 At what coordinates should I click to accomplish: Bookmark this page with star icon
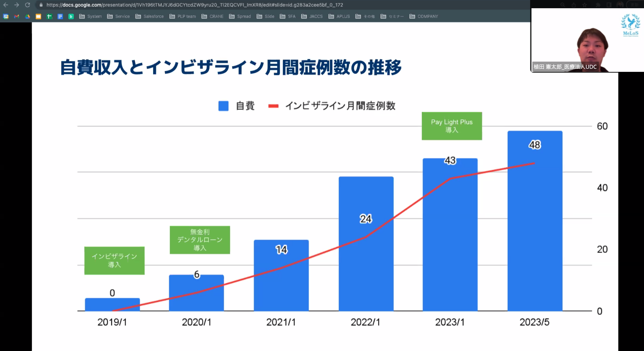coord(584,5)
